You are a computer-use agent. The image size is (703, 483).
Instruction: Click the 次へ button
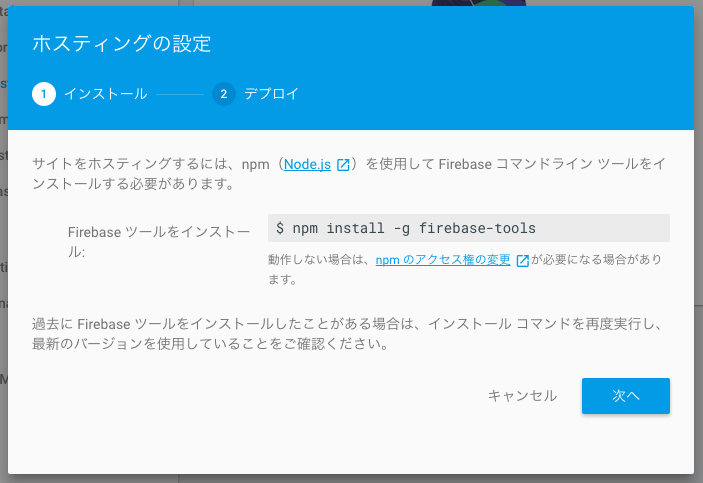626,396
